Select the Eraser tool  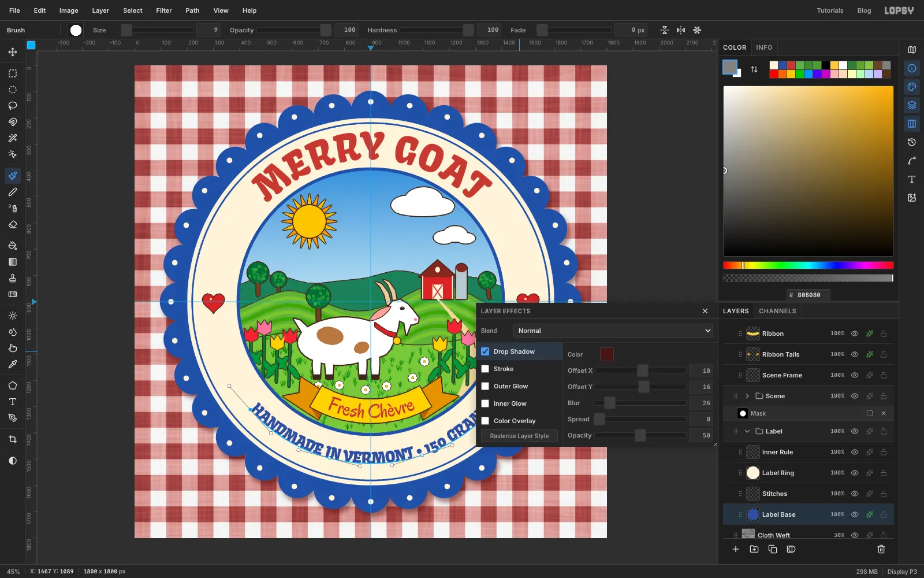tap(13, 224)
